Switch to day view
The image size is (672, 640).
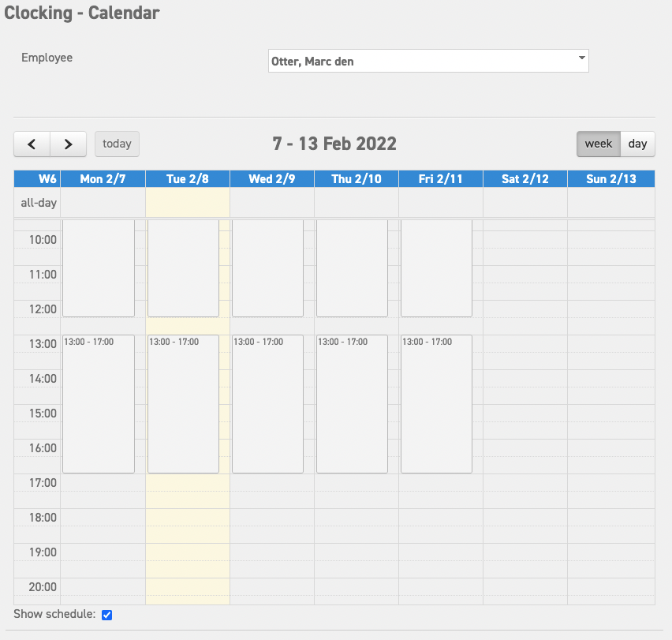pos(637,144)
